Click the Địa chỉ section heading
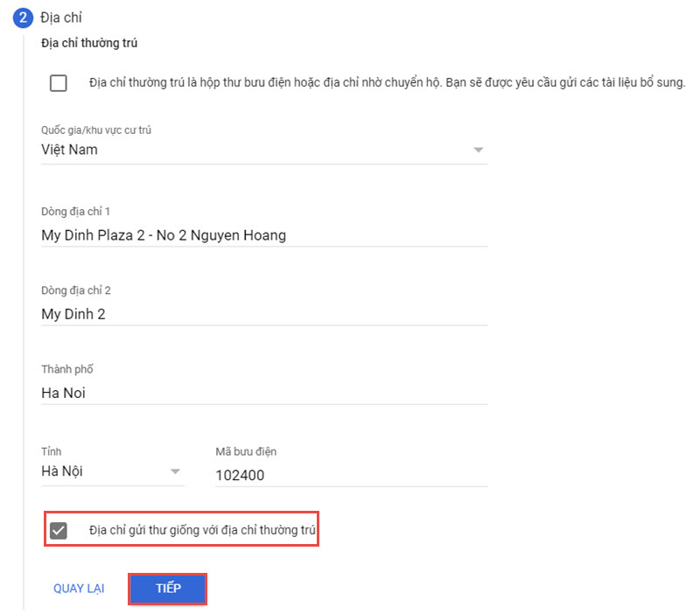The width and height of the screenshot is (700, 614). point(61,17)
